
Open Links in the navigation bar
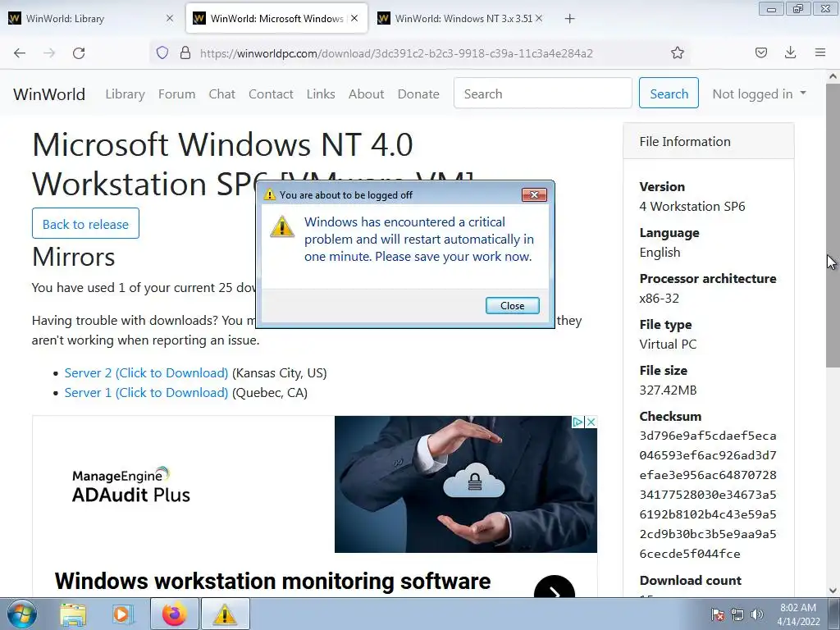(x=321, y=94)
